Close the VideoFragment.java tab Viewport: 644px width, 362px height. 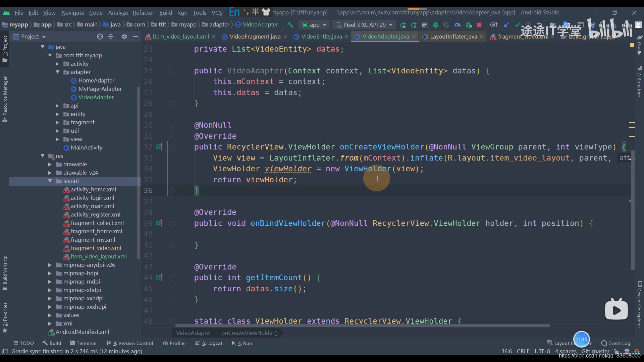point(285,37)
